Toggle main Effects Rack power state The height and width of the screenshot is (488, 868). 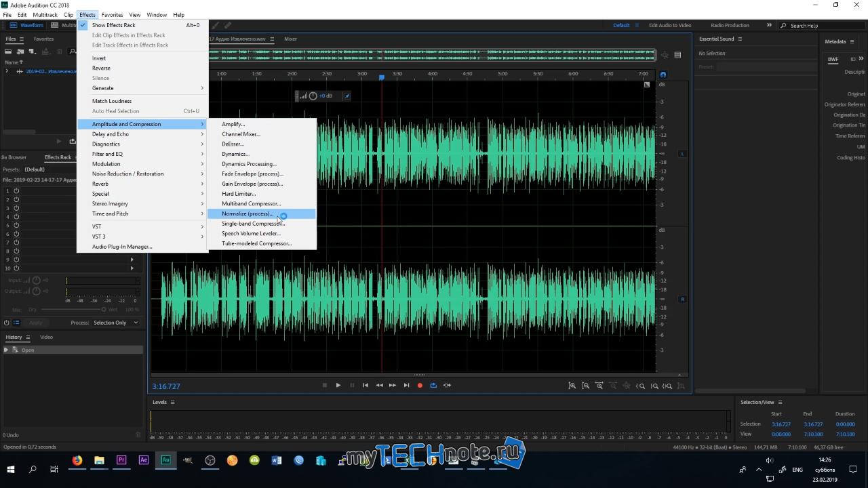point(7,323)
